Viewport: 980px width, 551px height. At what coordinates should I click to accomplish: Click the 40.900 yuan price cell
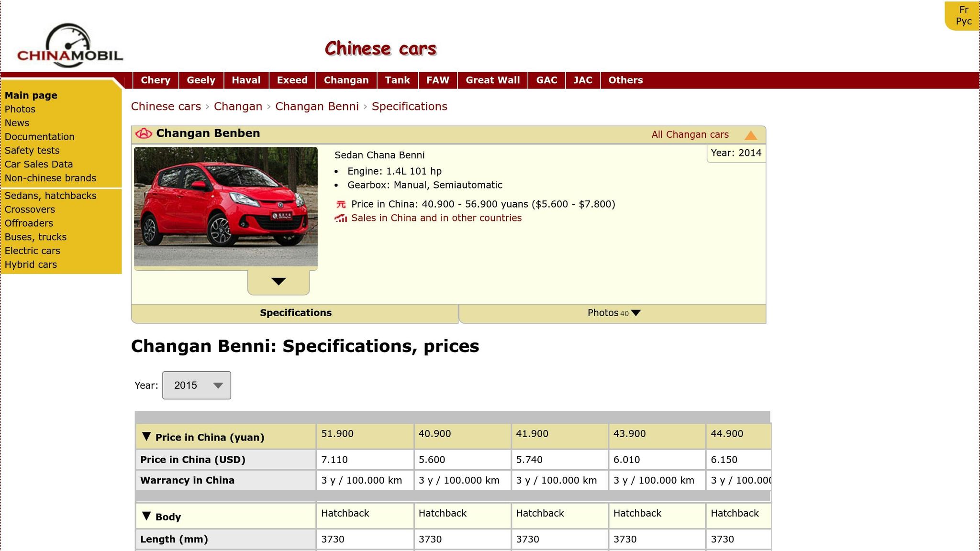[x=462, y=436]
